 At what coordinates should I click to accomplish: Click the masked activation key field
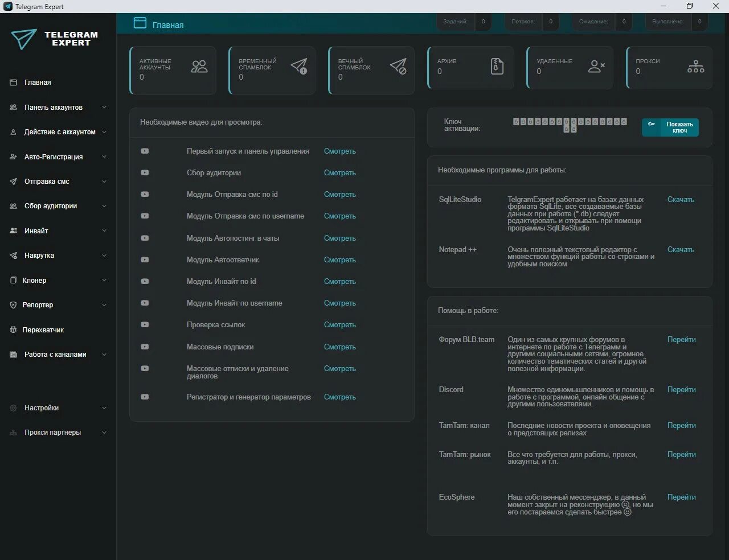click(x=570, y=125)
